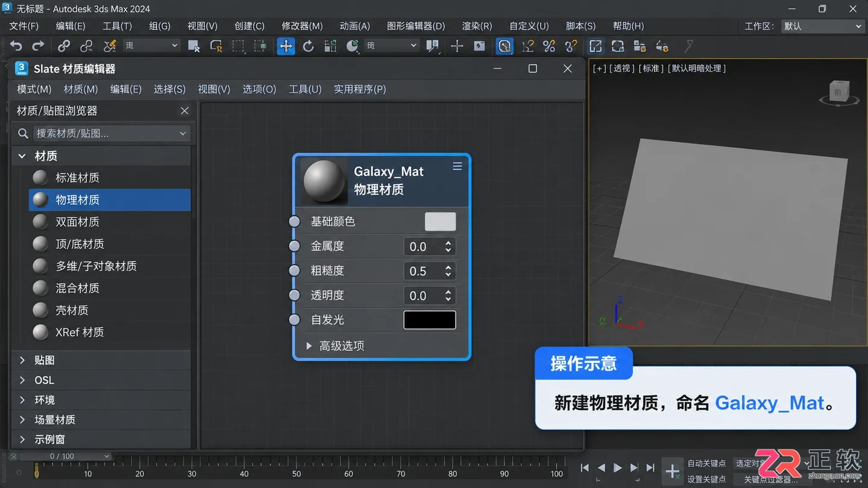Screen dimensions: 868x488
Task: Toggle Window/Crossing selection mode
Action: tap(260, 46)
